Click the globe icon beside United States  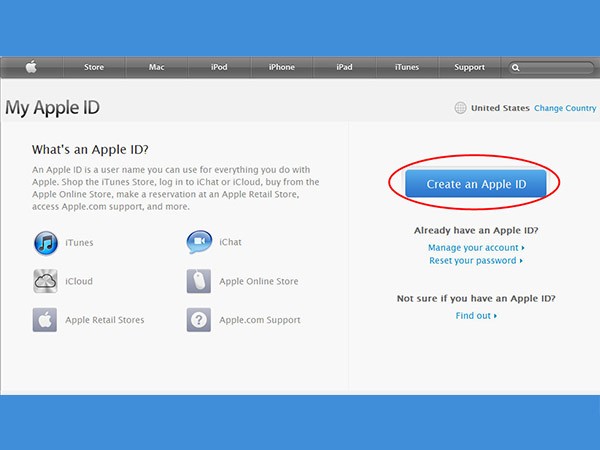pyautogui.click(x=460, y=108)
